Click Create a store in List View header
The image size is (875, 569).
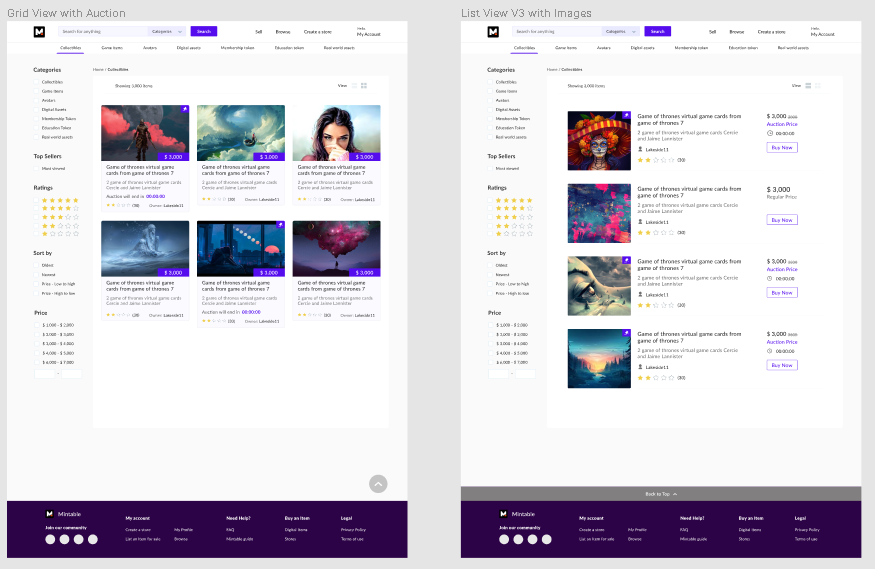(771, 32)
